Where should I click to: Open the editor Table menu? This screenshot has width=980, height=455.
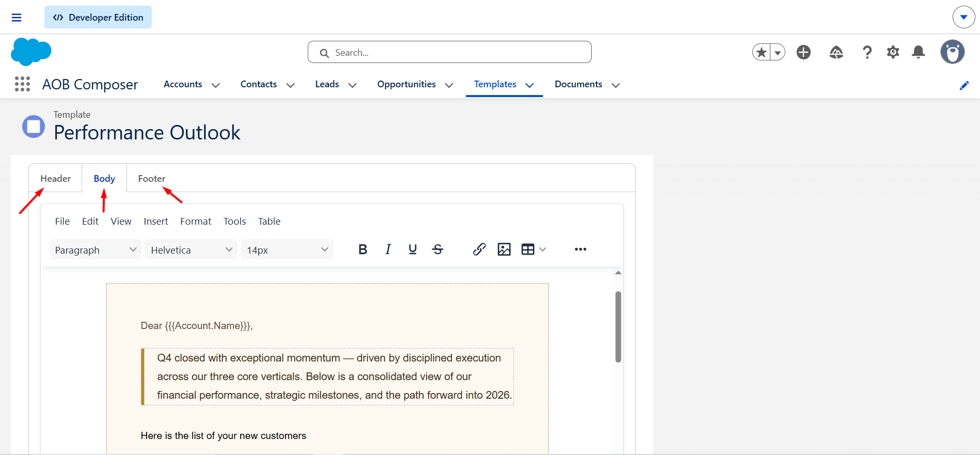click(x=270, y=221)
